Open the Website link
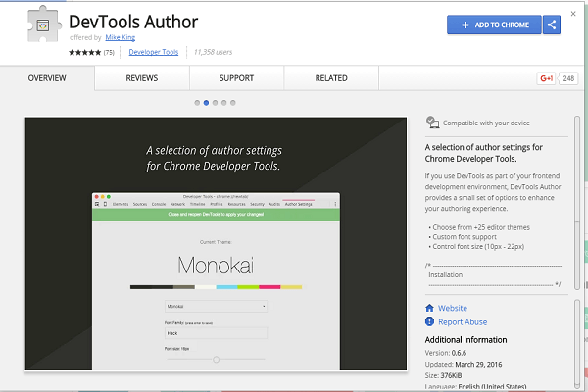Image resolution: width=588 pixels, height=392 pixels. [x=453, y=308]
